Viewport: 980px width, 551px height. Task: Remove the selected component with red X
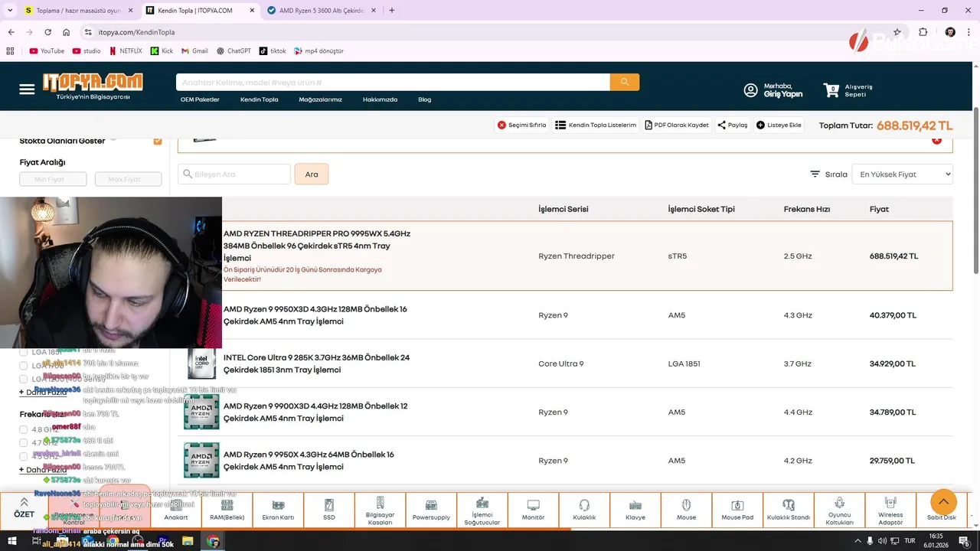(936, 140)
